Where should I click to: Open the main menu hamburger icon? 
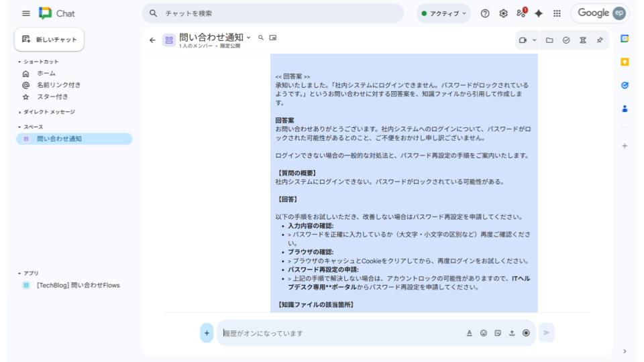click(x=26, y=13)
